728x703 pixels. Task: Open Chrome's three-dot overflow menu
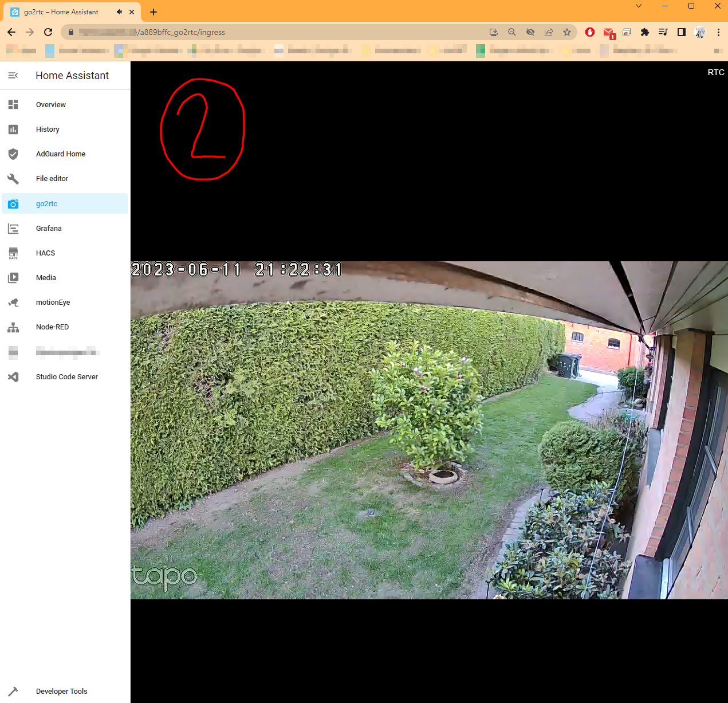(718, 32)
